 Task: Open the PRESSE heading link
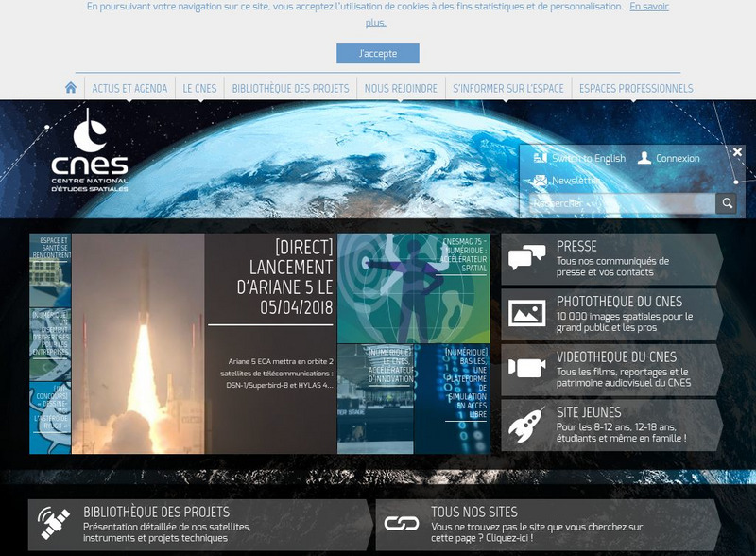click(576, 246)
